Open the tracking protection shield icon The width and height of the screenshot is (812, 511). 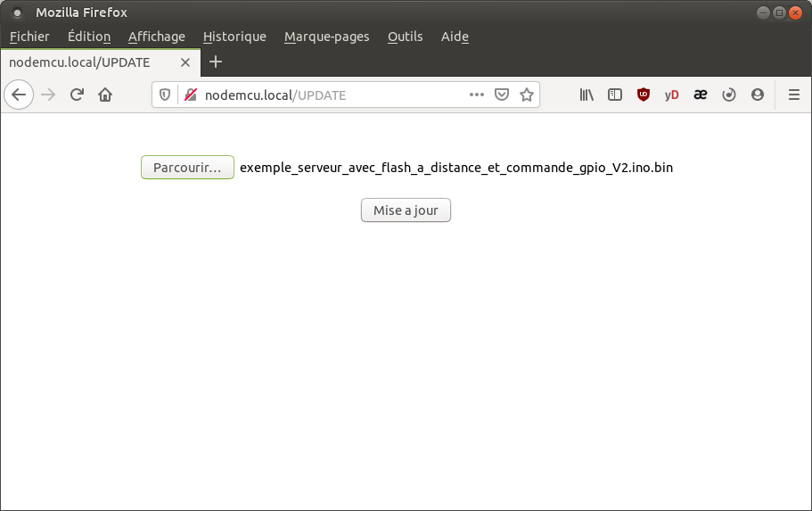[x=164, y=95]
